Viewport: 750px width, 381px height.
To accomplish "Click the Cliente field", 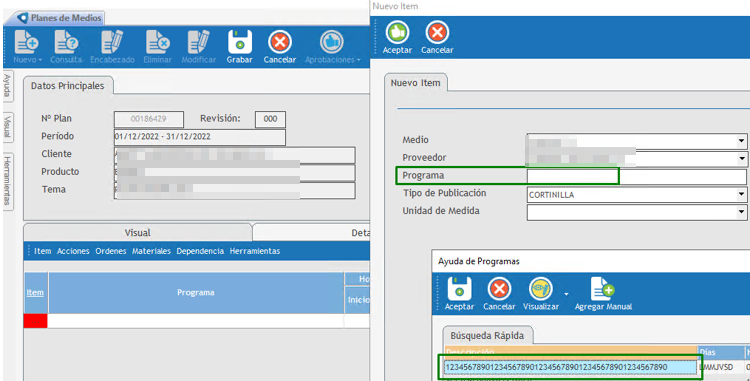I will tap(234, 155).
